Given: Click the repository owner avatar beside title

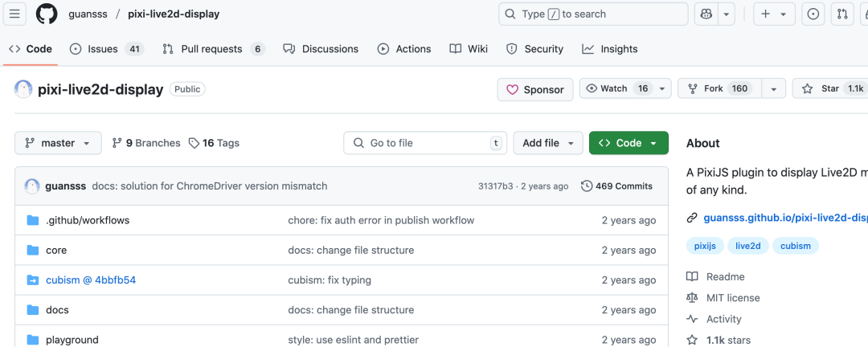Looking at the screenshot, I should pyautogui.click(x=23, y=89).
